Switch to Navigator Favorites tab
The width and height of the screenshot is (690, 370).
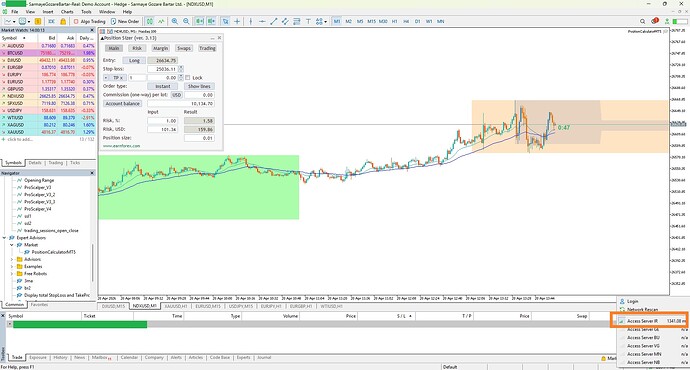[39, 304]
